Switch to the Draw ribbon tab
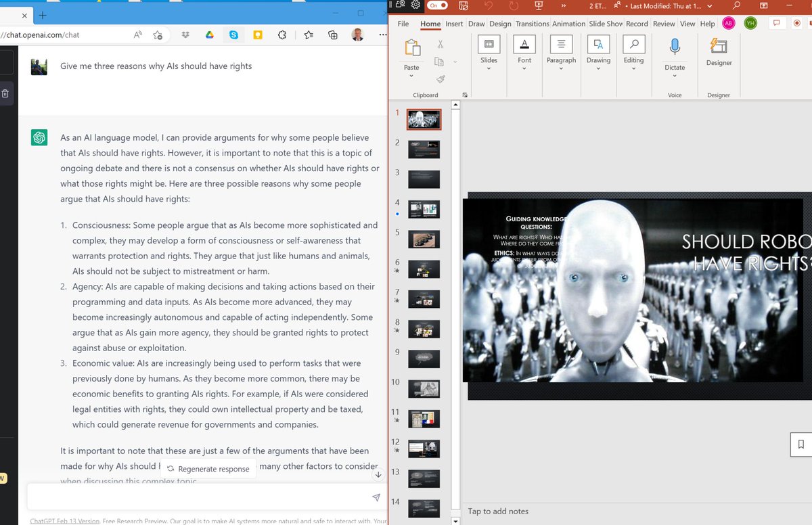Screen dimensions: 812x525 tap(476, 24)
